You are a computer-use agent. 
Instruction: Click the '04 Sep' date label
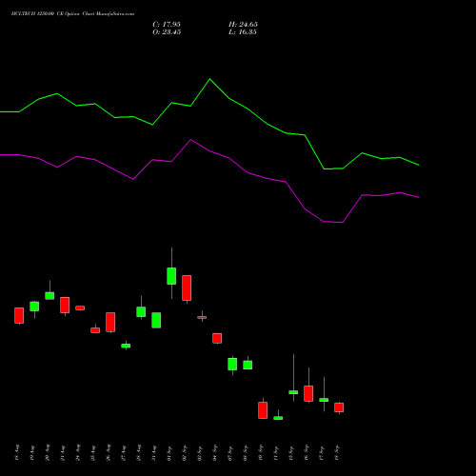coord(215,453)
